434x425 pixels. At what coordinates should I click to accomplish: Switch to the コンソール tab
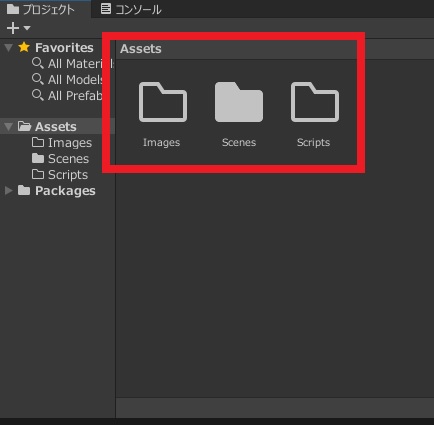coord(131,9)
